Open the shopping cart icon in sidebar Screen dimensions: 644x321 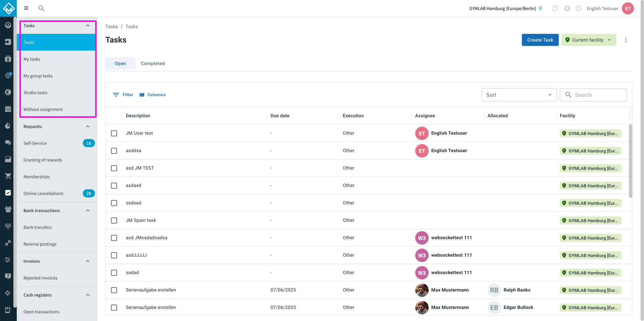point(8,176)
